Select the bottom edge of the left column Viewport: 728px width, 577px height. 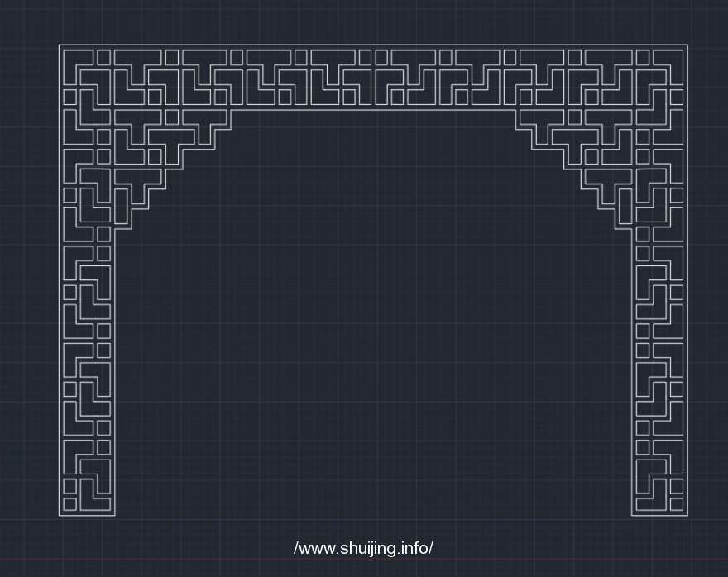(x=87, y=516)
